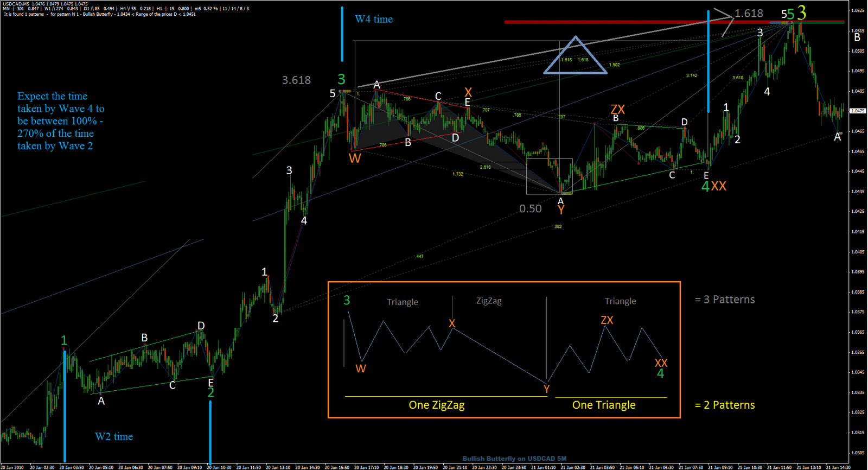Click the gray '1.618' label at top right
The width and height of the screenshot is (868, 470).
tap(749, 14)
